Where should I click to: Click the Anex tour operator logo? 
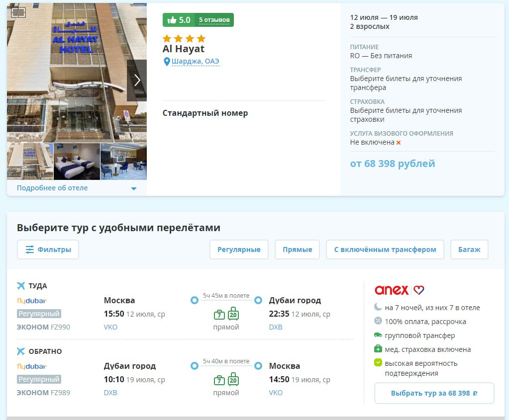click(399, 290)
